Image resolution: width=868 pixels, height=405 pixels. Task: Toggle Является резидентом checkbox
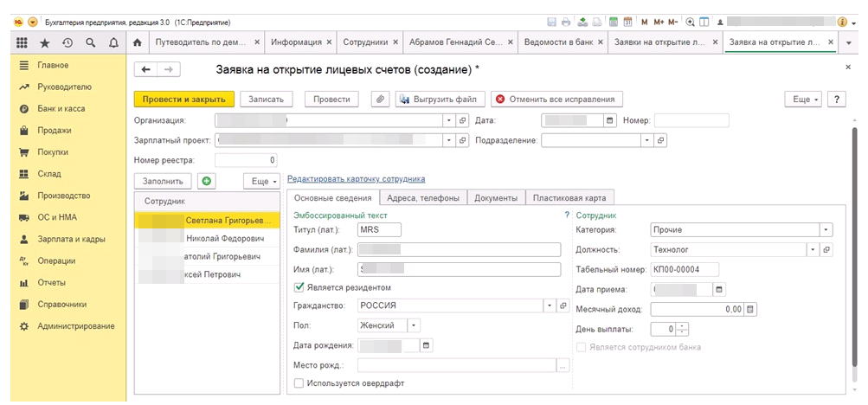pyautogui.click(x=299, y=287)
